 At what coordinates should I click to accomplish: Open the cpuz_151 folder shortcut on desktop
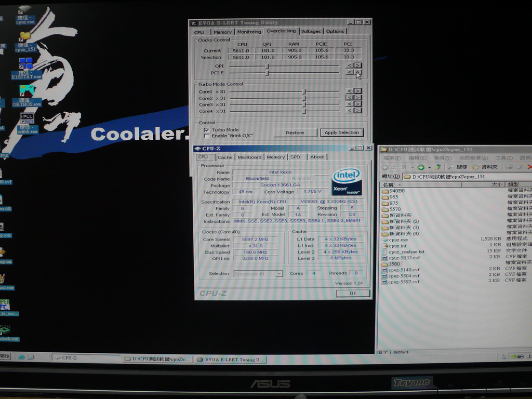pyautogui.click(x=25, y=42)
